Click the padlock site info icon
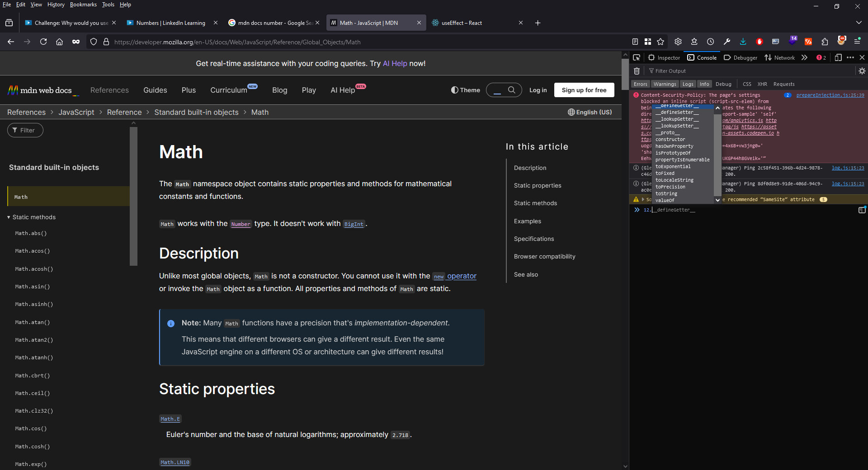The height and width of the screenshot is (470, 868). tap(106, 42)
